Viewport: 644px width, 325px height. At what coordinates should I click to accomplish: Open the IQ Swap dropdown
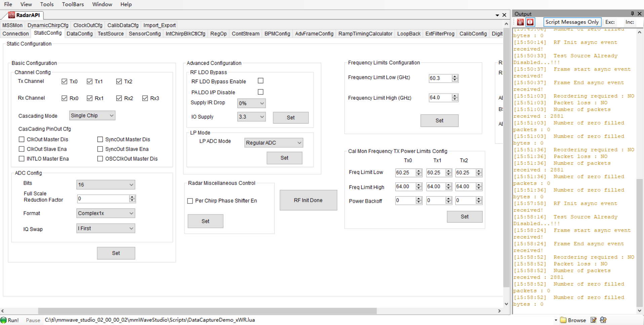106,228
